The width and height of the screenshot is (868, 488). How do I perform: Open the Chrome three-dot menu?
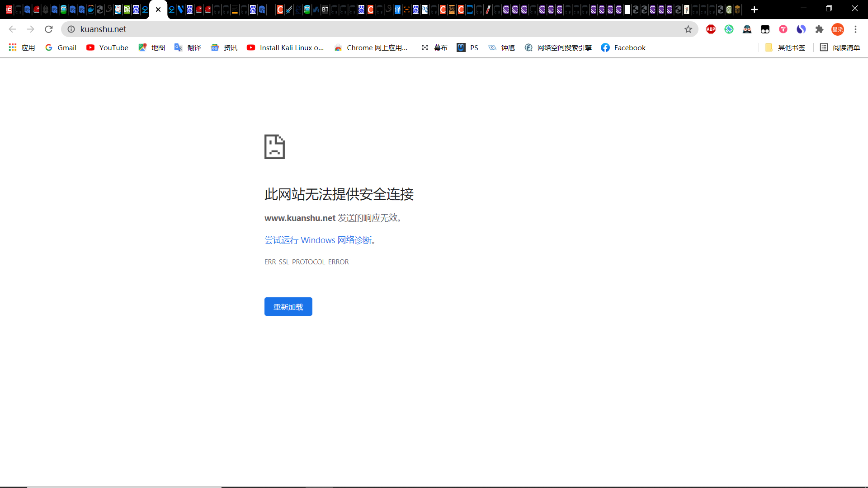tap(855, 29)
